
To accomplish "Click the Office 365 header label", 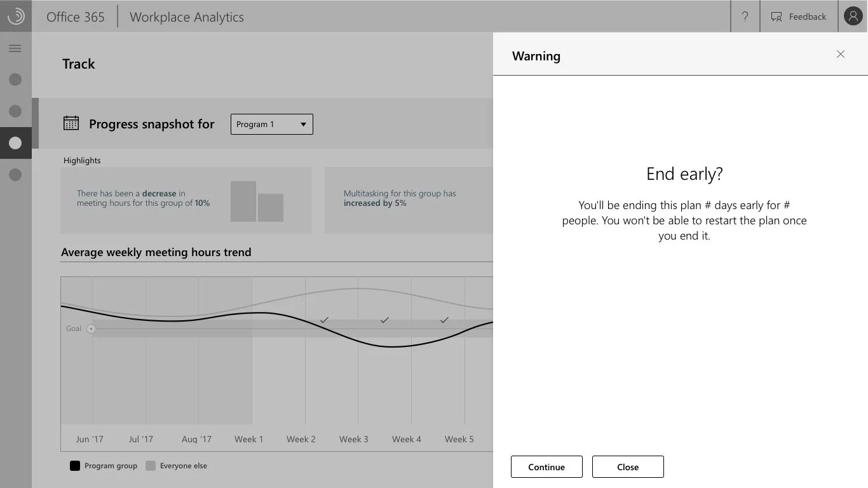I will pyautogui.click(x=75, y=17).
